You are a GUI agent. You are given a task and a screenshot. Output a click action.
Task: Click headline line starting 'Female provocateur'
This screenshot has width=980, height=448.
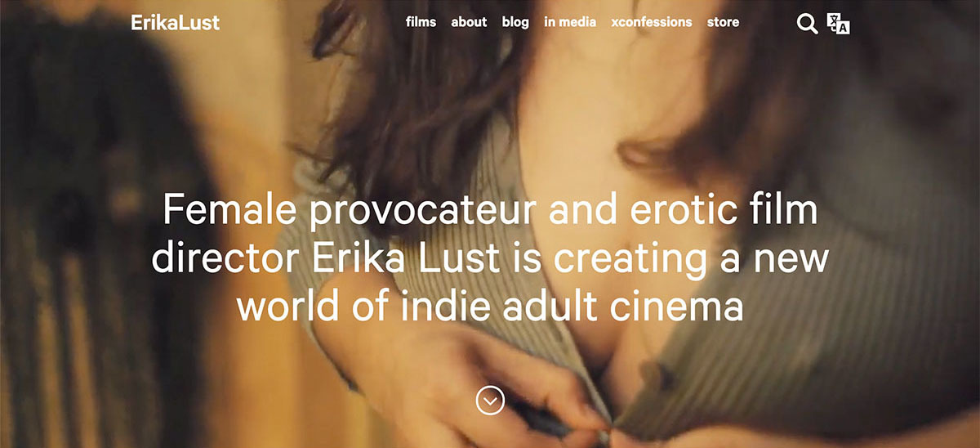[x=490, y=211]
